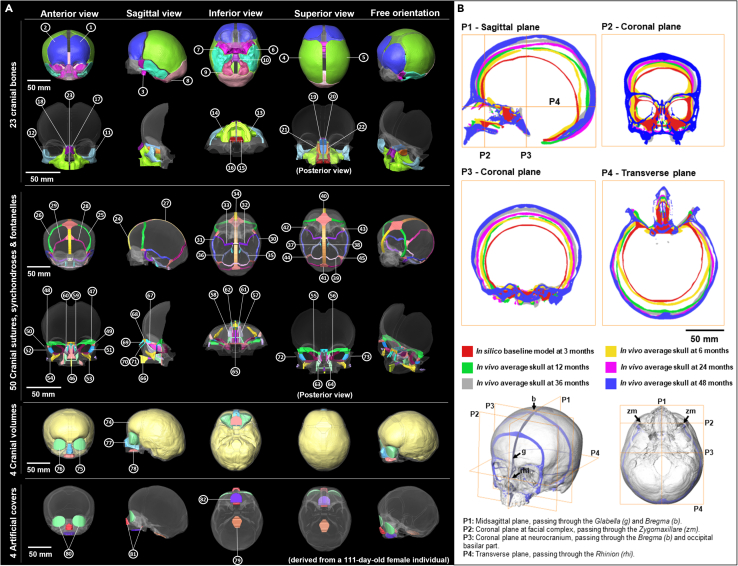Select circled marker 65 under inferior sutures
This screenshot has width=738, height=566.
click(x=235, y=372)
